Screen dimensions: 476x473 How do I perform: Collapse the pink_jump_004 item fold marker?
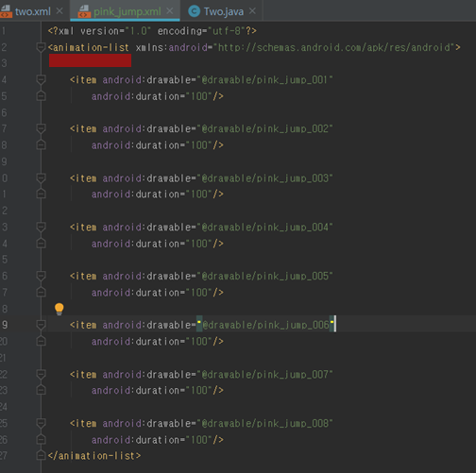(x=41, y=228)
